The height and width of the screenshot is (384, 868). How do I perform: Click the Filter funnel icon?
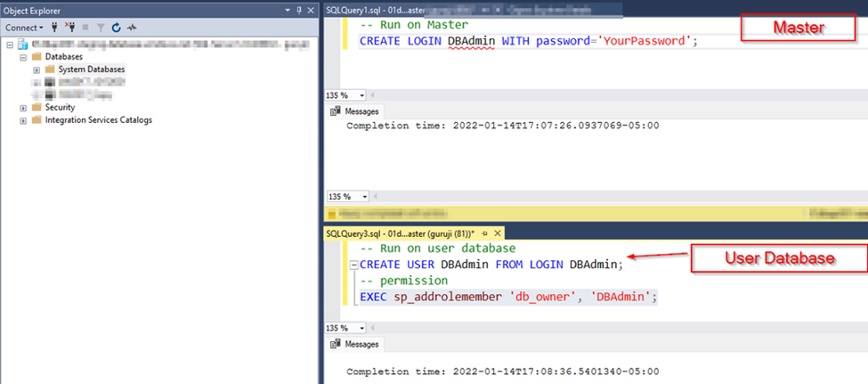101,27
